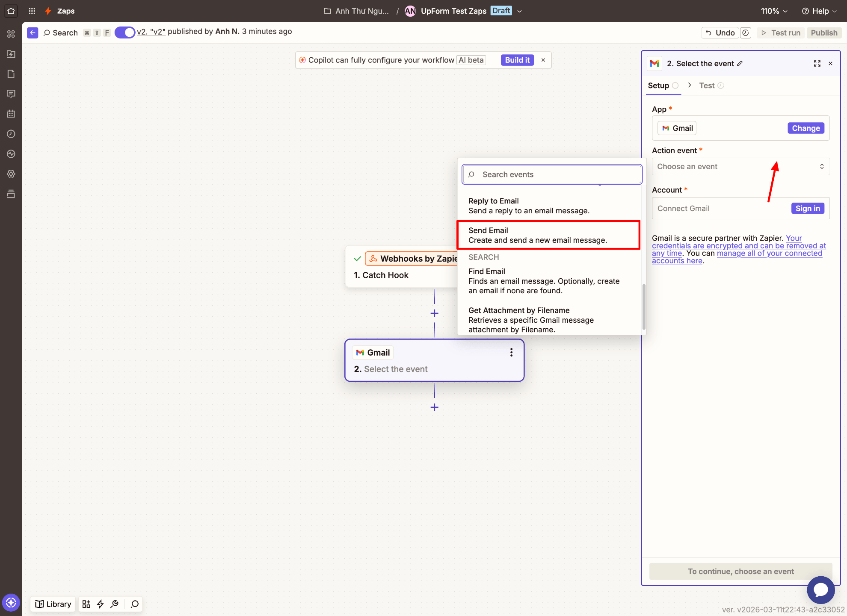The width and height of the screenshot is (847, 616).
Task: Open the sidebar comments icon
Action: pyautogui.click(x=11, y=94)
